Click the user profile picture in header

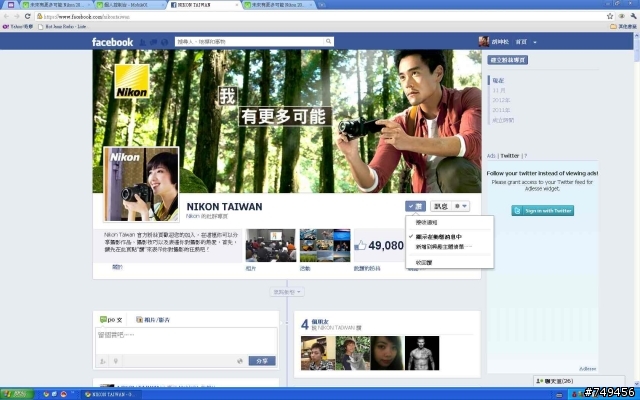tap(484, 42)
